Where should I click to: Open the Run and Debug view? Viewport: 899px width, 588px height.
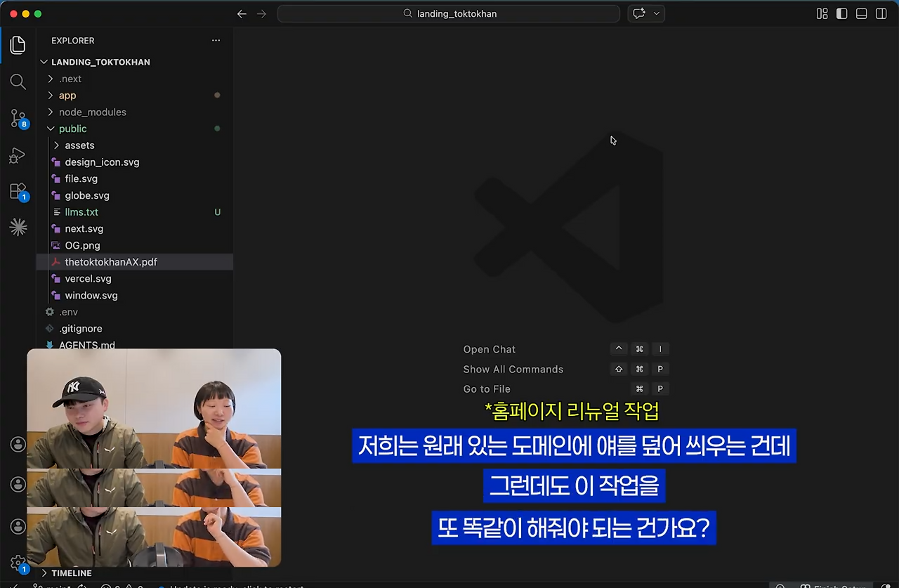18,155
